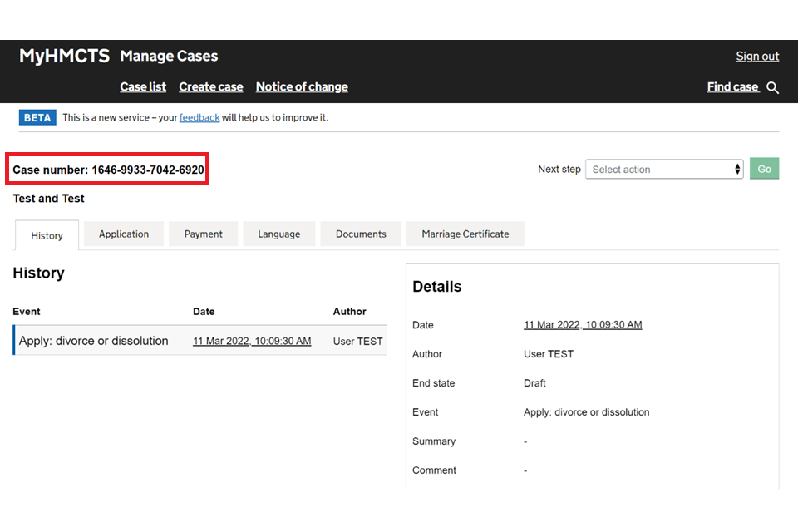Click the date link in Details panel
This screenshot has width=798, height=532.
tap(583, 325)
